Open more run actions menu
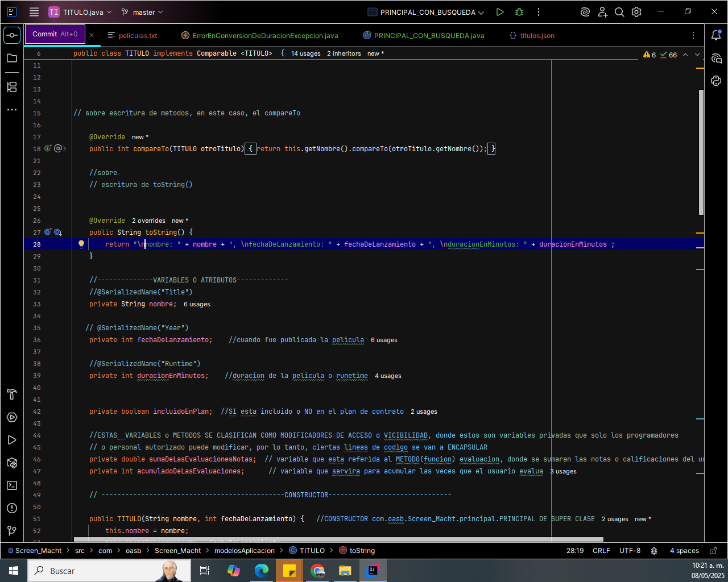 point(539,12)
